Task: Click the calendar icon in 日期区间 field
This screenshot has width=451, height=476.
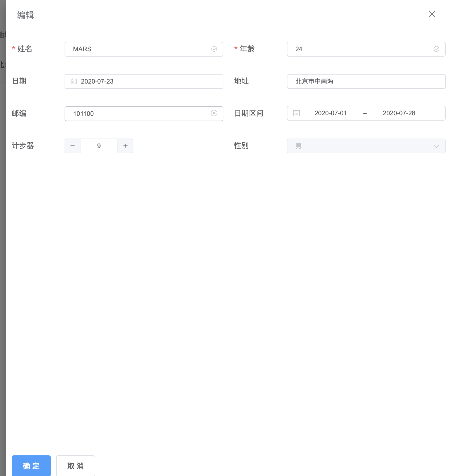Action: [x=296, y=113]
